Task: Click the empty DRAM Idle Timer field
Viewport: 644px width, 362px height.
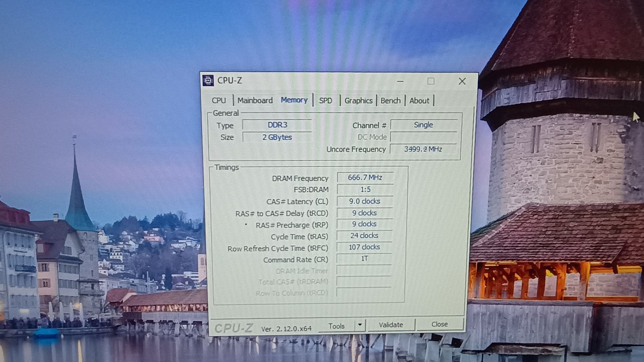Action: [x=364, y=270]
